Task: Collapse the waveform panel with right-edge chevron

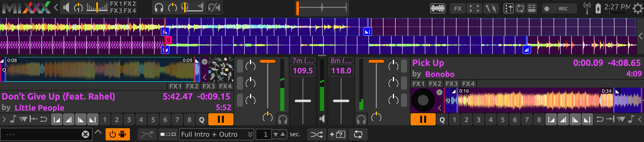Action: [640, 36]
